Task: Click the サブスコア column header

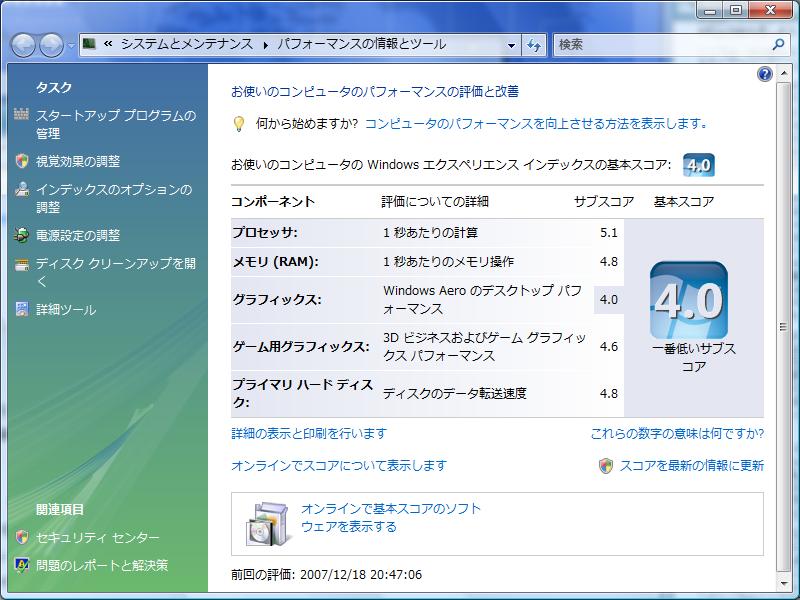Action: point(604,202)
